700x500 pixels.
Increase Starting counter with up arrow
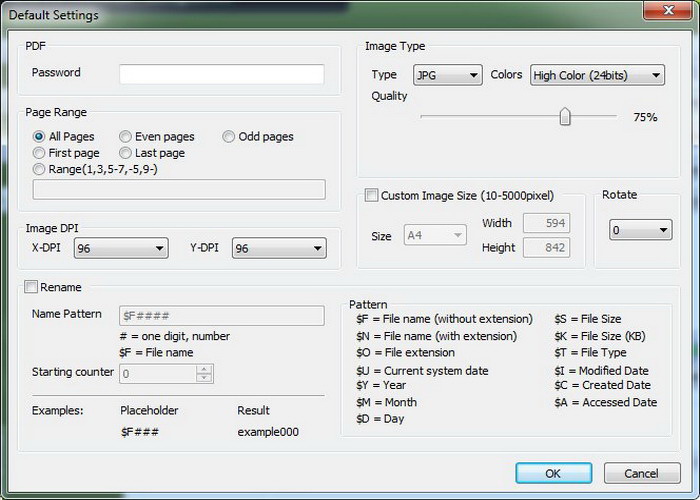pos(204,369)
